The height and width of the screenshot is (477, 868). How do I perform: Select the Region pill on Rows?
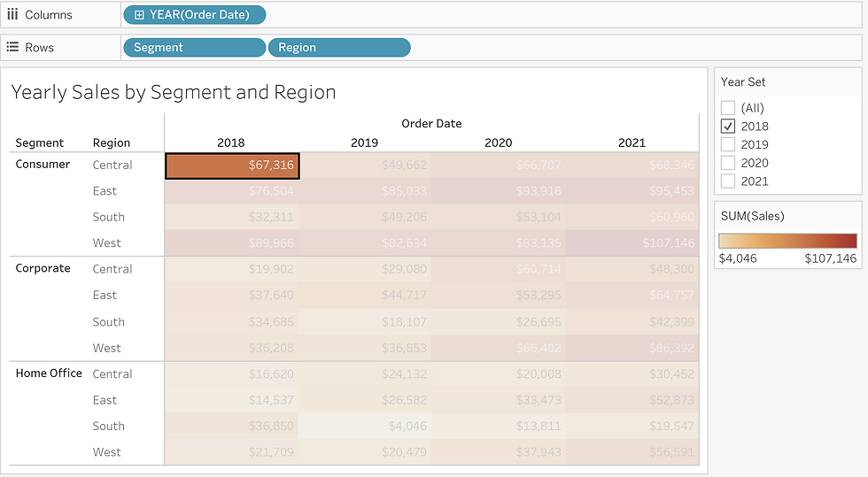point(339,48)
